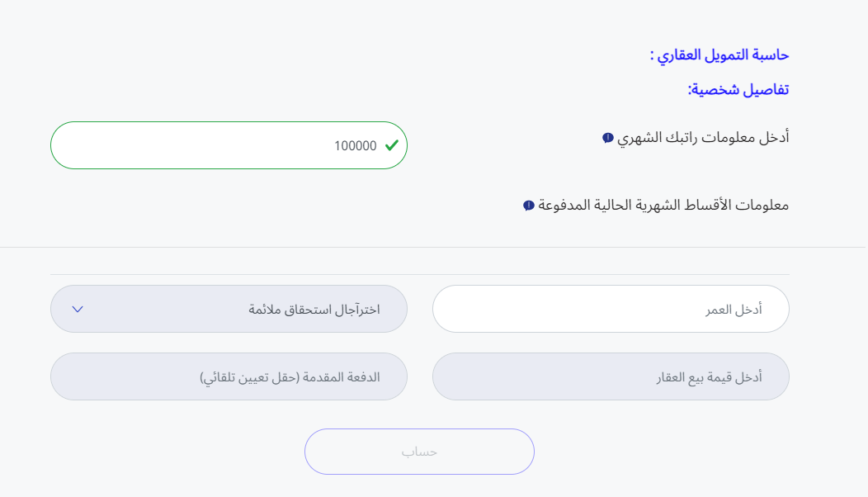Click the اخترآجال استحقاق ملائمة dropdown text
Image resolution: width=868 pixels, height=497 pixels.
point(314,310)
